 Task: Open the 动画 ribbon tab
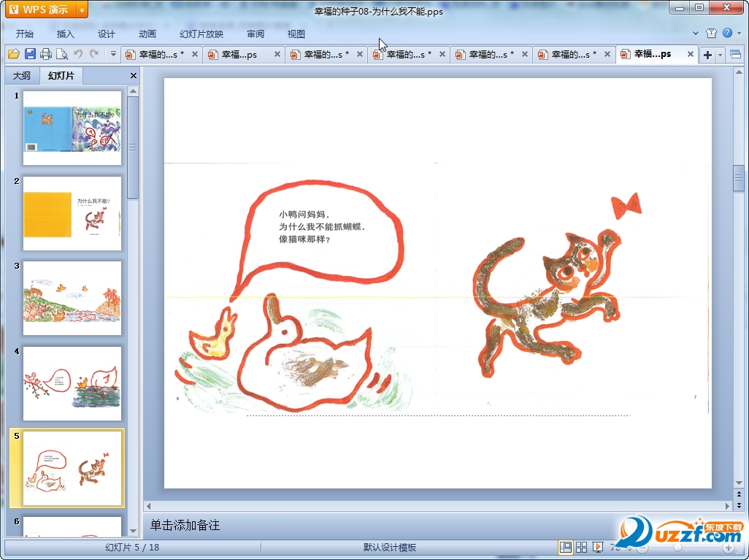(x=147, y=34)
